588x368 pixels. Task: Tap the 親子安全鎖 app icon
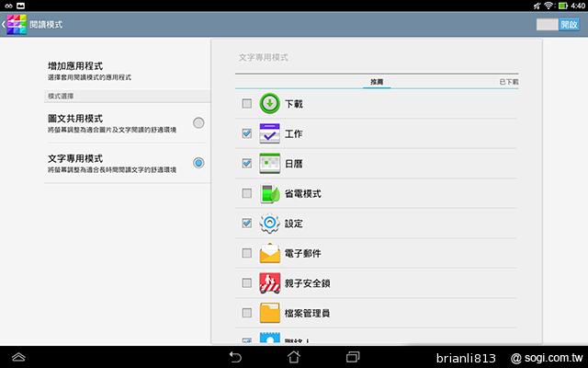pyautogui.click(x=269, y=283)
